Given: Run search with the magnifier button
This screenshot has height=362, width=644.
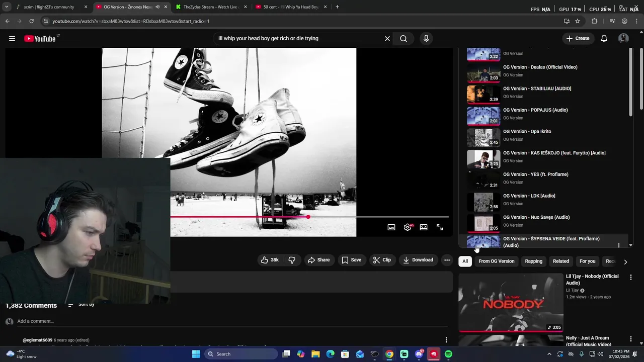Looking at the screenshot, I should pos(404,39).
